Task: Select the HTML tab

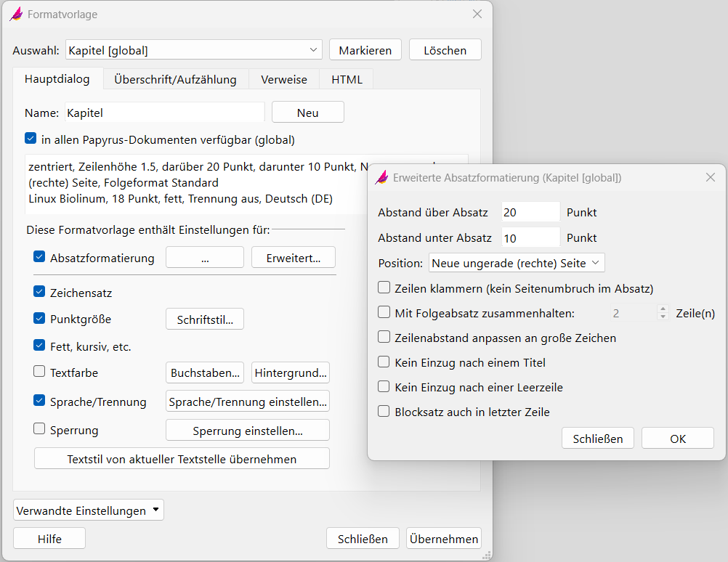Action: (x=347, y=79)
